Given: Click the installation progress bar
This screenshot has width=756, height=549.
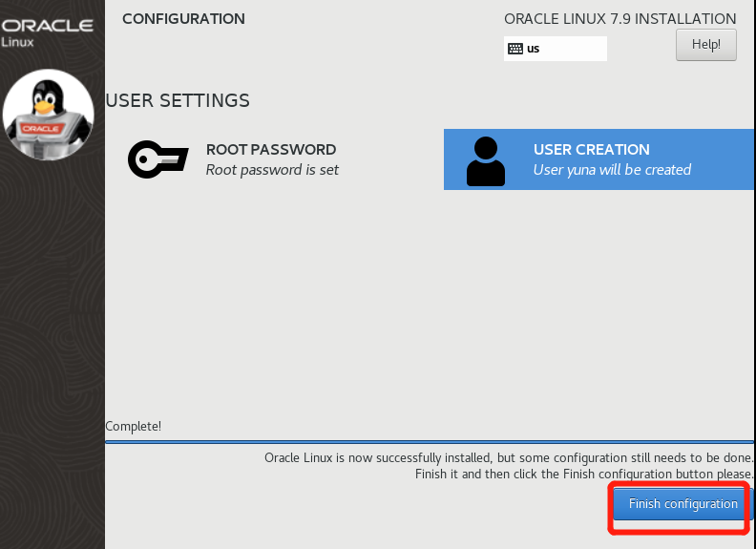Looking at the screenshot, I should tap(430, 441).
